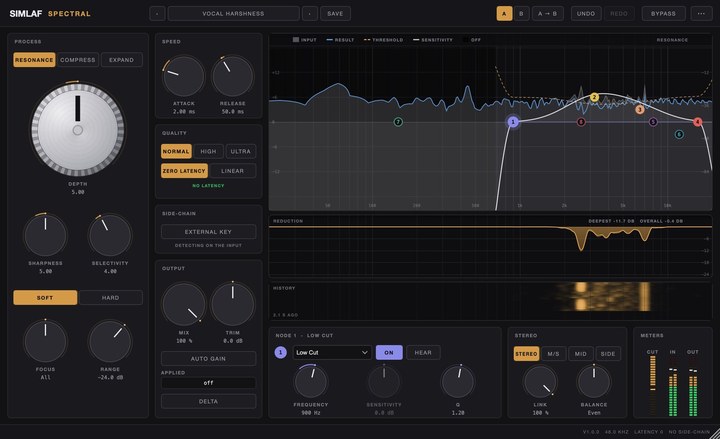Click the large Depth dial
This screenshot has height=439, width=720.
pos(78,130)
